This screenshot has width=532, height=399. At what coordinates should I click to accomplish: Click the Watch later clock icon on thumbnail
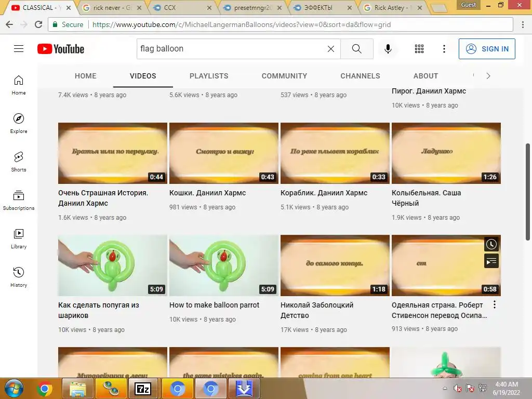[x=491, y=244]
